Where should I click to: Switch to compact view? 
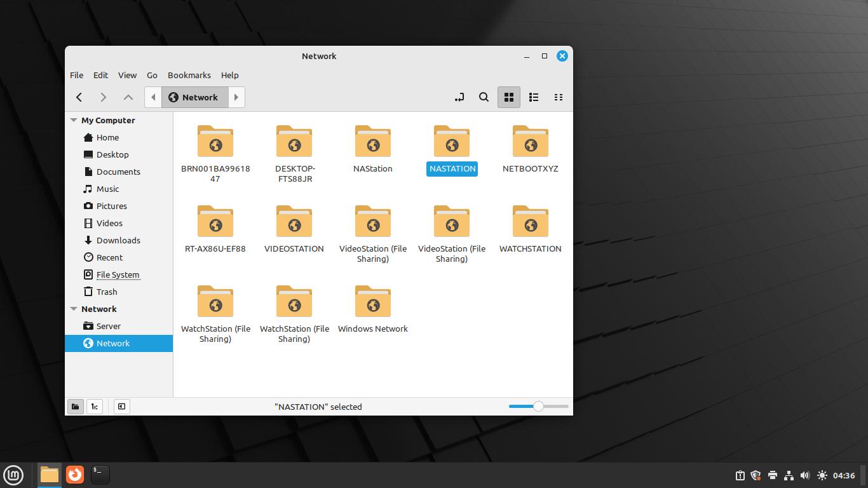(559, 97)
